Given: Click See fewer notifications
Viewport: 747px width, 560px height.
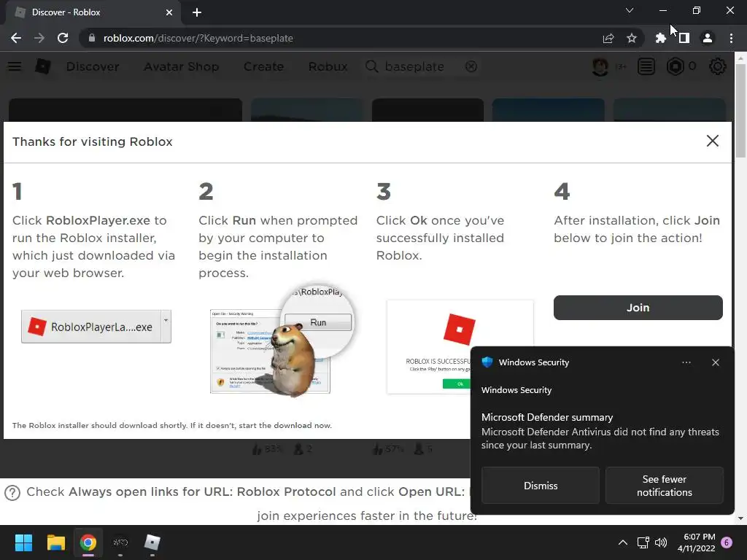Looking at the screenshot, I should 664,485.
